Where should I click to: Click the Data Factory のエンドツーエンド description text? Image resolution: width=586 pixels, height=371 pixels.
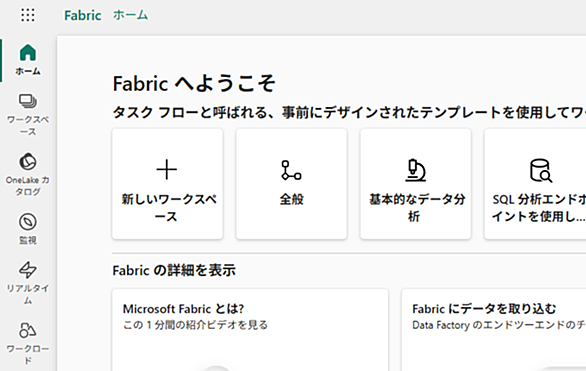[x=499, y=325]
